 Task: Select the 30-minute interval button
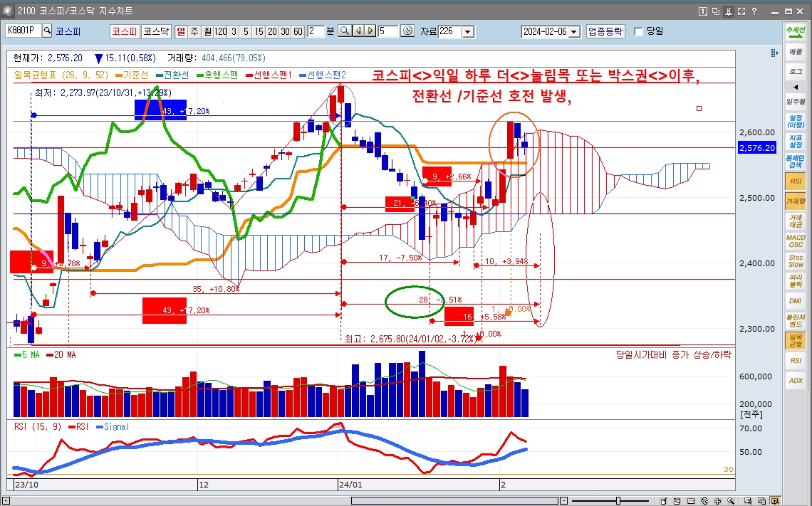[285, 31]
